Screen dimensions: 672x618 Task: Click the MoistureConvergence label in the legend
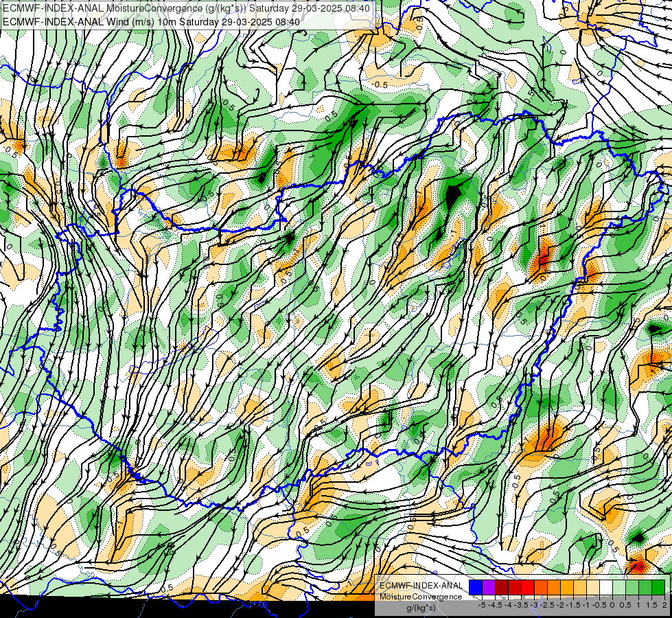[x=421, y=597]
